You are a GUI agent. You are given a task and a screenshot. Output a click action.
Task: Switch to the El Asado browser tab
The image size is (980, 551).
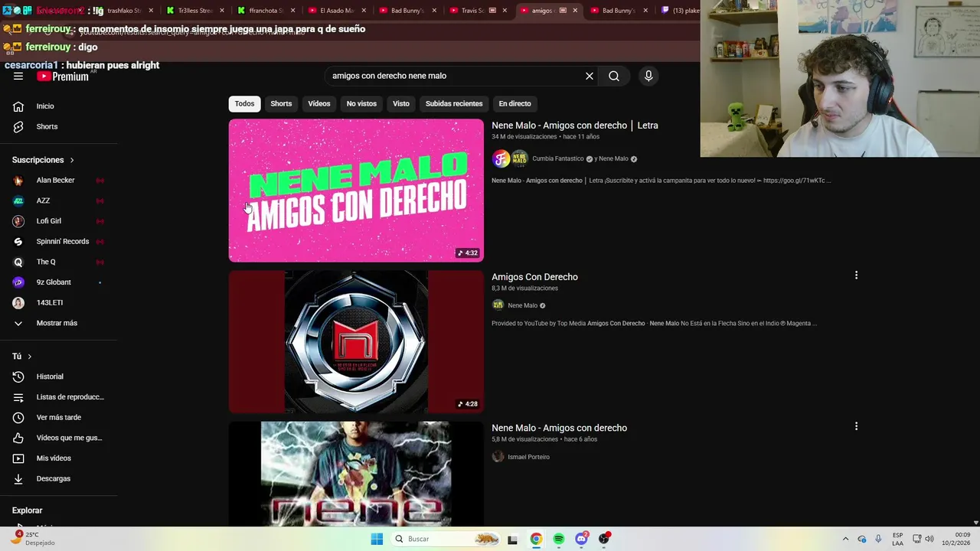point(336,11)
